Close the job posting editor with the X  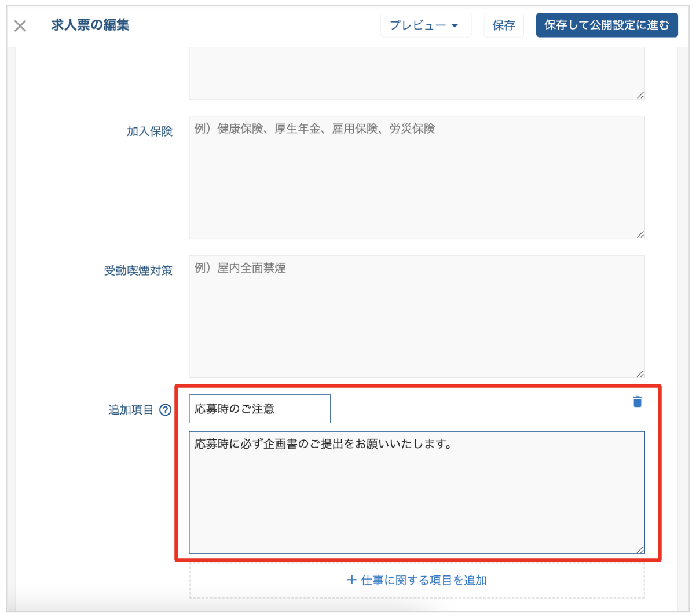click(20, 25)
